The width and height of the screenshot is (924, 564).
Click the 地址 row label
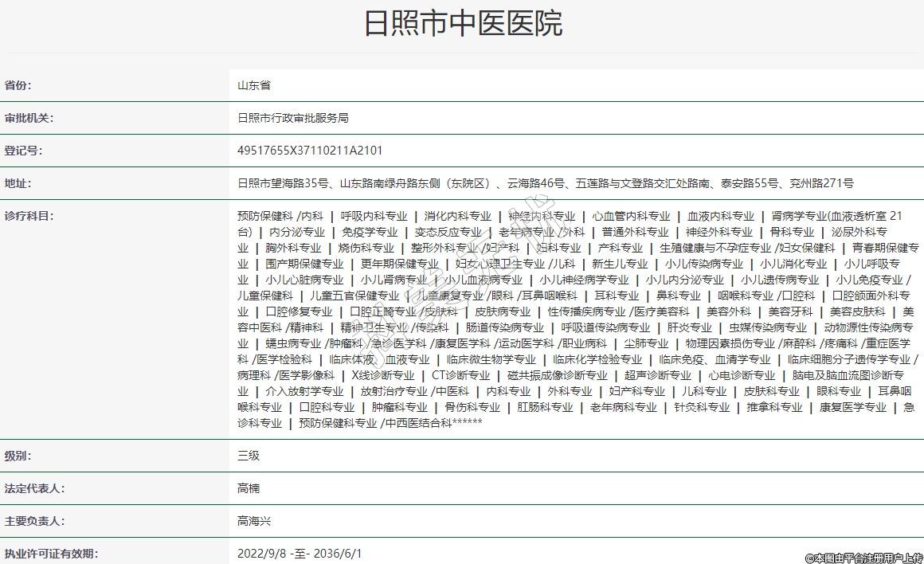[18, 183]
